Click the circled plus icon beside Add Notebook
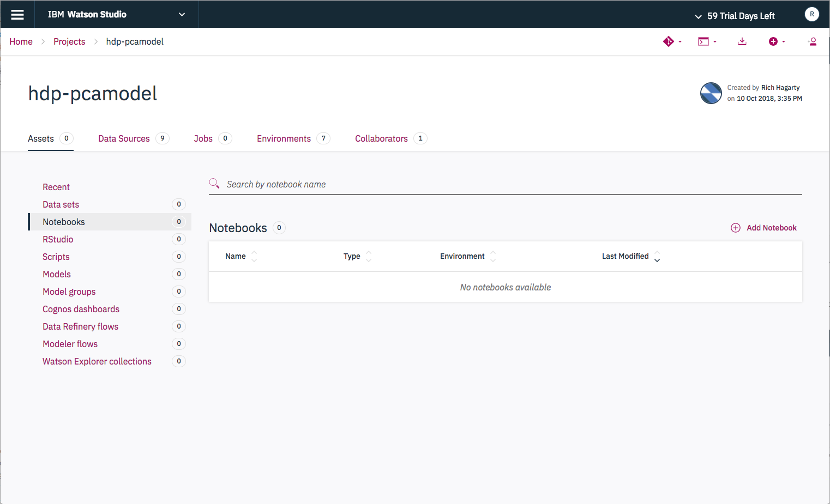830x504 pixels. tap(736, 228)
